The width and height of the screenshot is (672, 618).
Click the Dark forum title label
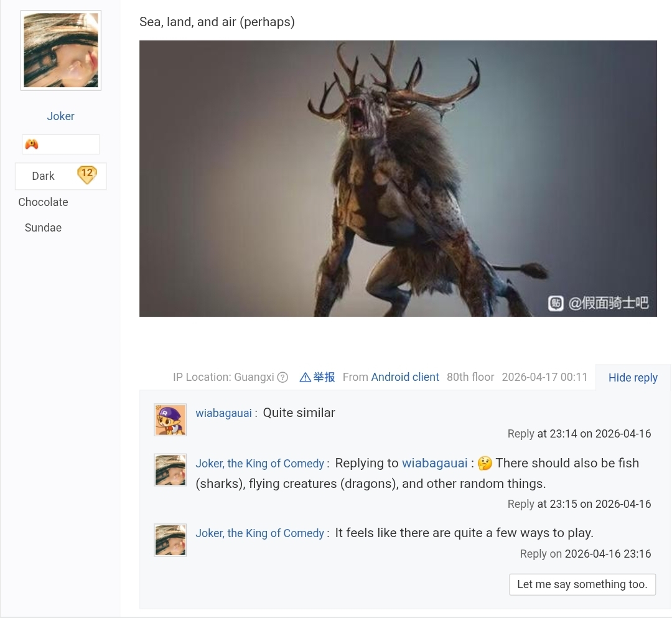point(43,176)
